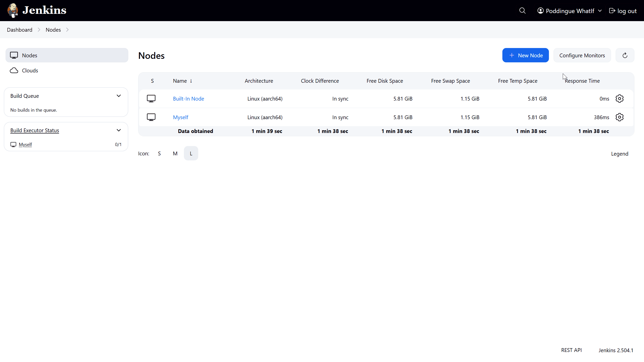This screenshot has height=362, width=644.
Task: Open settings gear for the Myself node row
Action: [x=620, y=117]
